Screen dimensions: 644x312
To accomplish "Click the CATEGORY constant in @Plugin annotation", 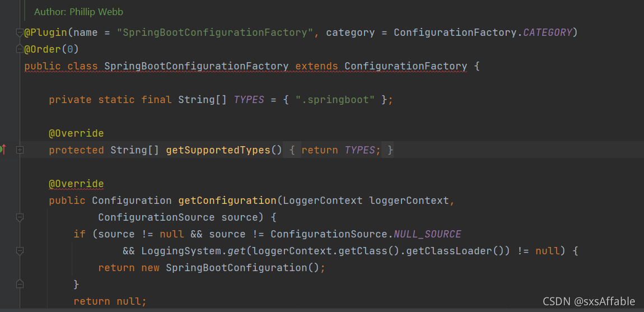I will (x=548, y=32).
